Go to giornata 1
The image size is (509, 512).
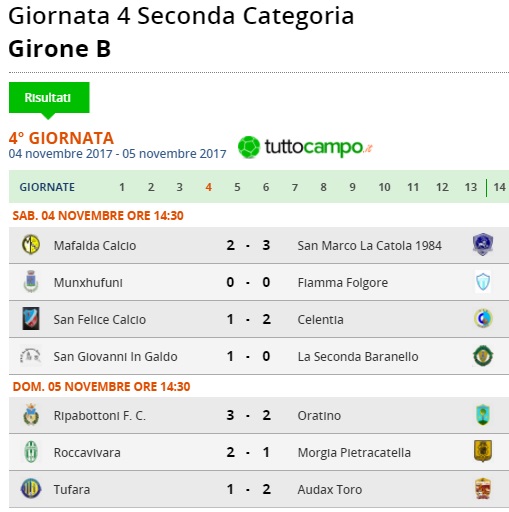coord(122,187)
